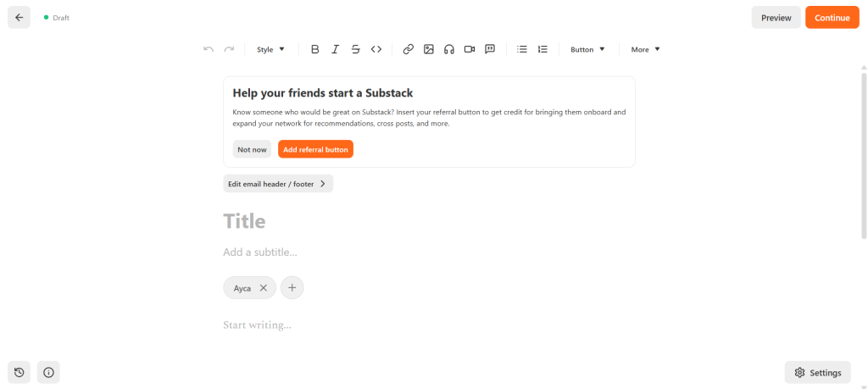This screenshot has height=389, width=868.
Task: Click the page's vertical scrollbar thumb
Action: [x=864, y=156]
